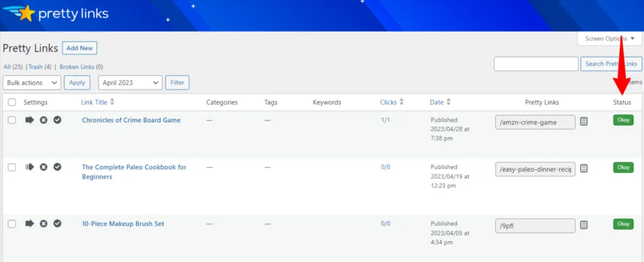Open Chronicles of Crime Board Game link title
Image resolution: width=644 pixels, height=262 pixels.
click(131, 120)
